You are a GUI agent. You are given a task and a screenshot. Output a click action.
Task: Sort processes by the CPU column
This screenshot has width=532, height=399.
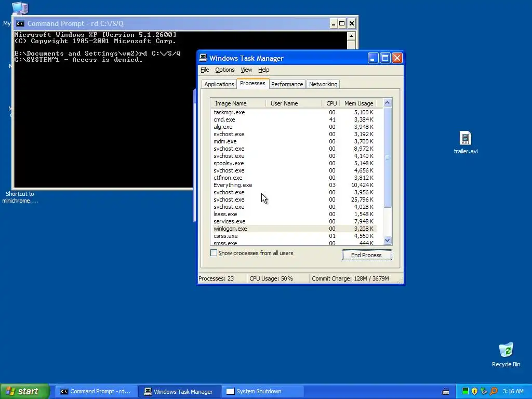point(331,103)
